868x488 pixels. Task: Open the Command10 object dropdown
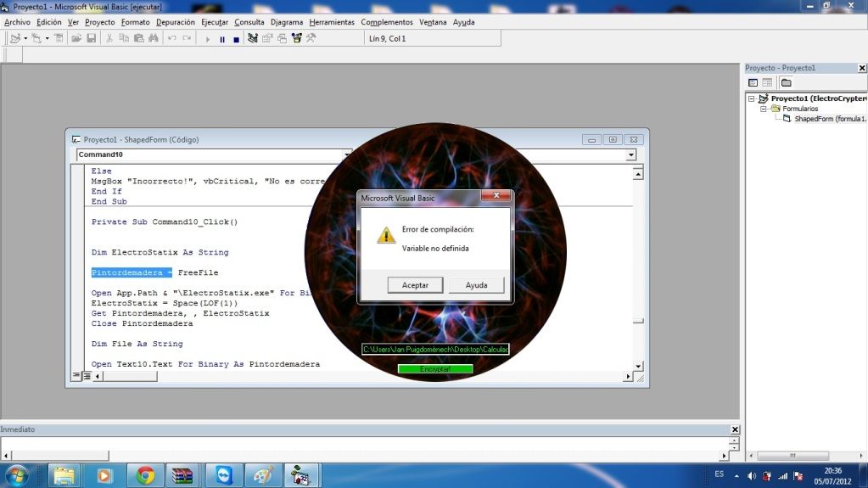(346, 154)
